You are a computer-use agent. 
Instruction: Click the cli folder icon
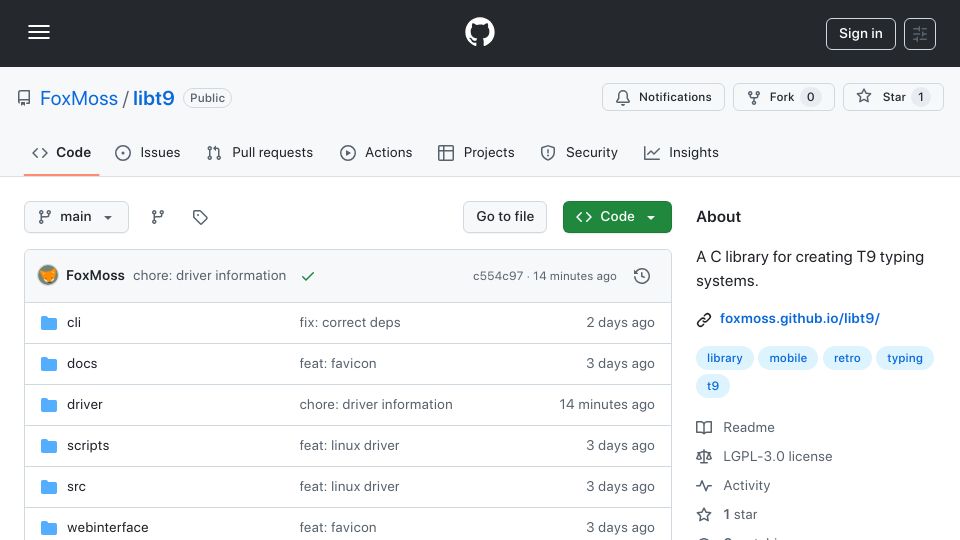[49, 323]
